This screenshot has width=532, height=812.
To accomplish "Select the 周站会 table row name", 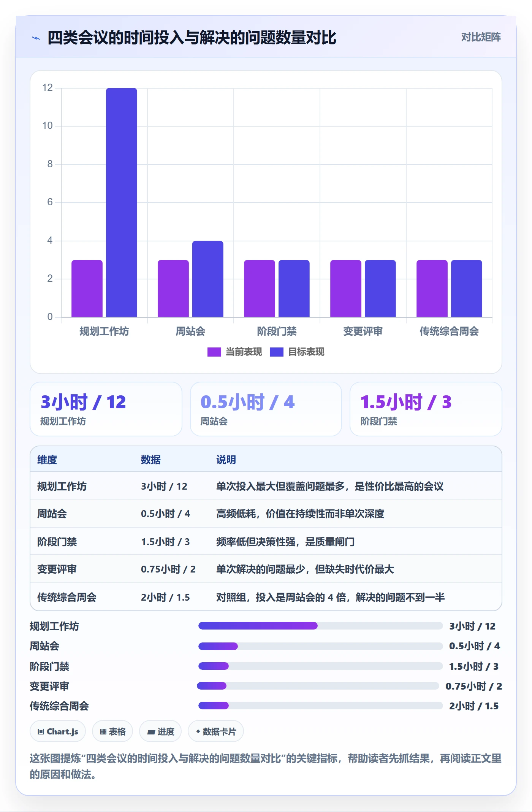I will point(52,514).
